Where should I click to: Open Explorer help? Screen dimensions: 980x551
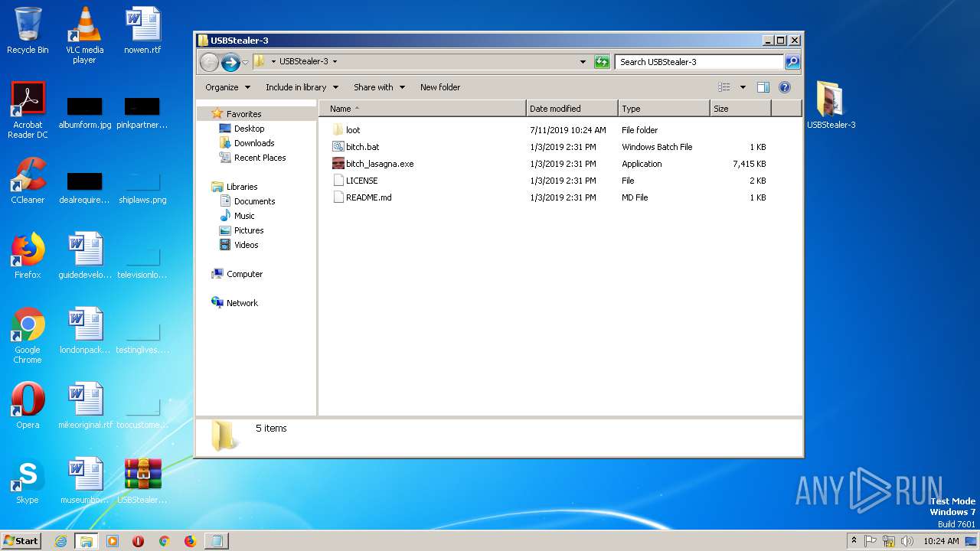point(785,87)
